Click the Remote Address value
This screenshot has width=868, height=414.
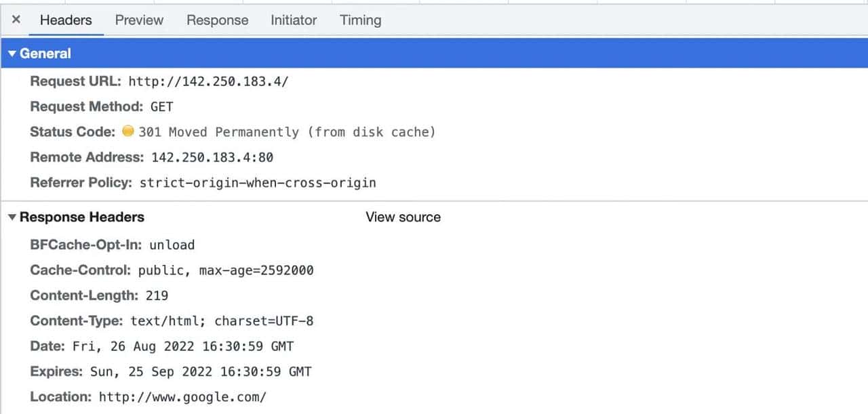point(212,158)
